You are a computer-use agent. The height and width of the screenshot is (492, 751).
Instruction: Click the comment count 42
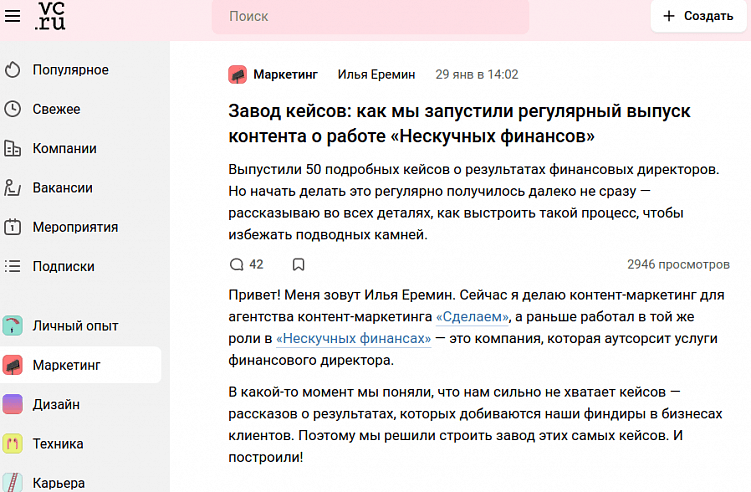point(256,264)
